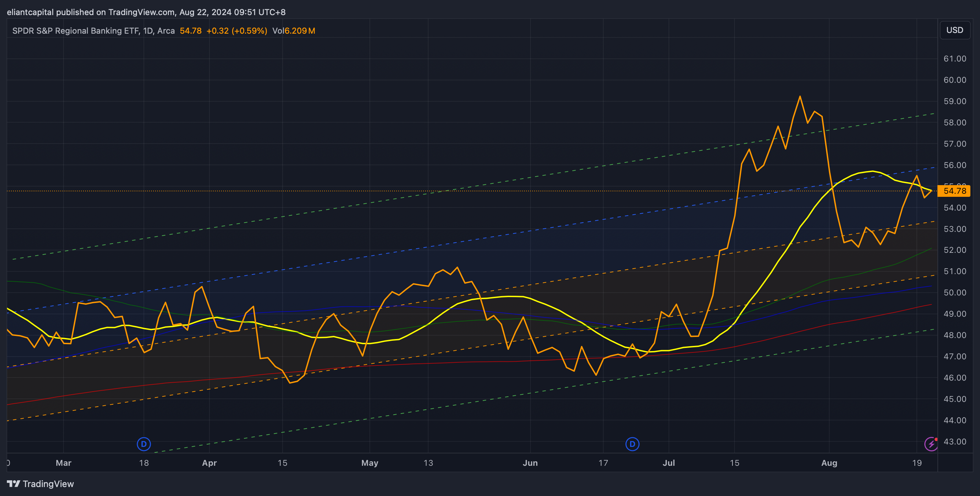Click the TradingView logo at bottom left
This screenshot has width=980, height=496.
pyautogui.click(x=40, y=484)
